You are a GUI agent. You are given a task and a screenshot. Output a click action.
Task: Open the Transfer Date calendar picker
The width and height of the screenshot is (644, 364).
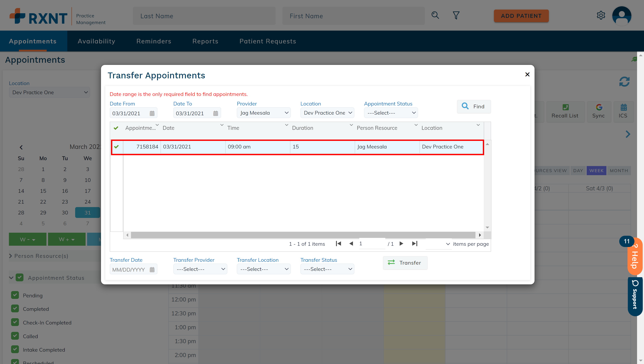[152, 270]
